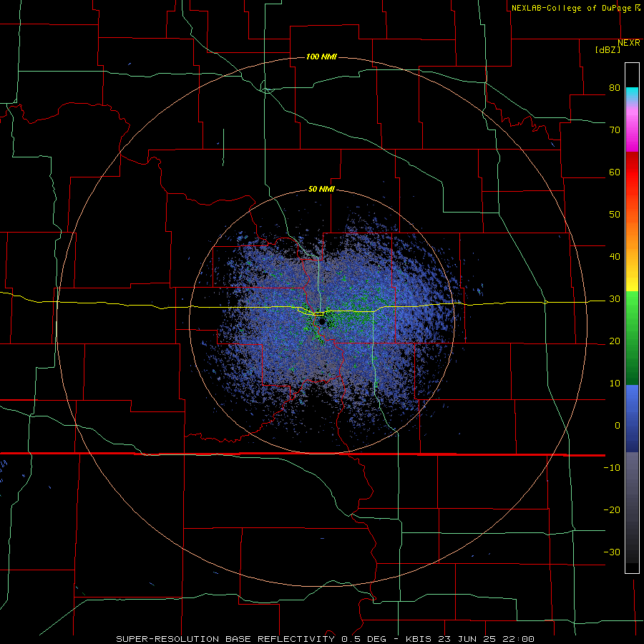Click the cyan segment of the color bar
This screenshot has width=644, height=644.
[x=632, y=94]
